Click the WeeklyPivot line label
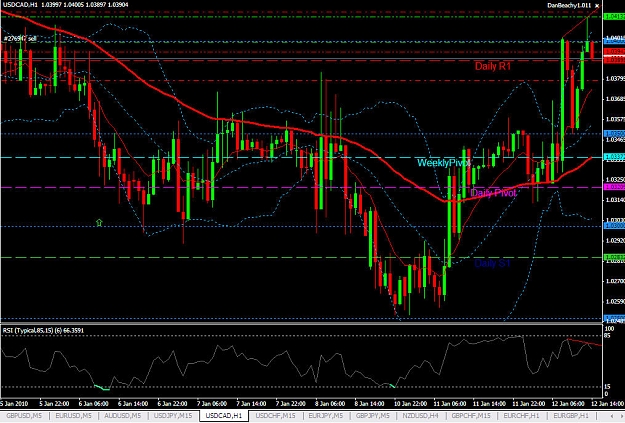 click(x=444, y=163)
